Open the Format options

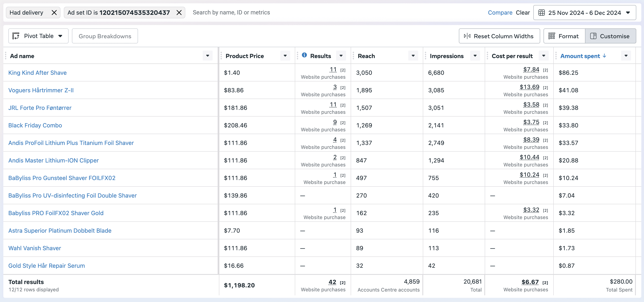tap(564, 36)
